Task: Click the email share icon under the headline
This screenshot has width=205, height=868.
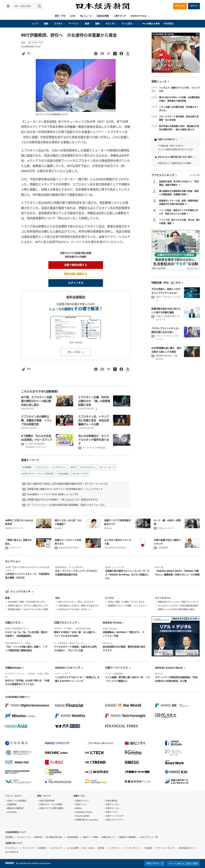Action: point(102,54)
